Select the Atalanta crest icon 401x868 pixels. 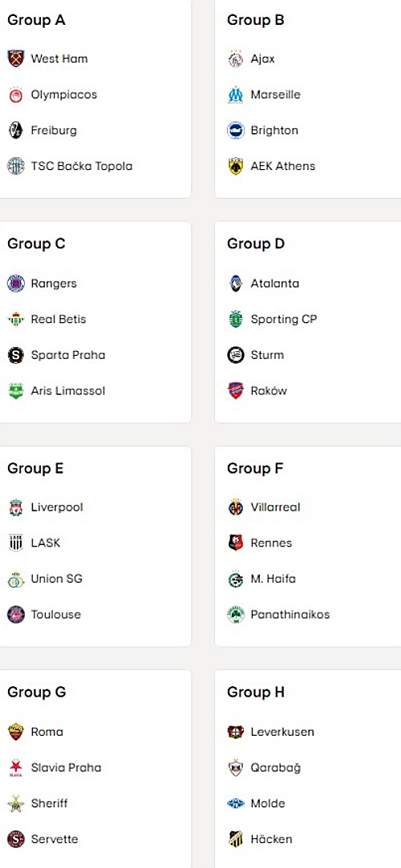[x=236, y=284]
